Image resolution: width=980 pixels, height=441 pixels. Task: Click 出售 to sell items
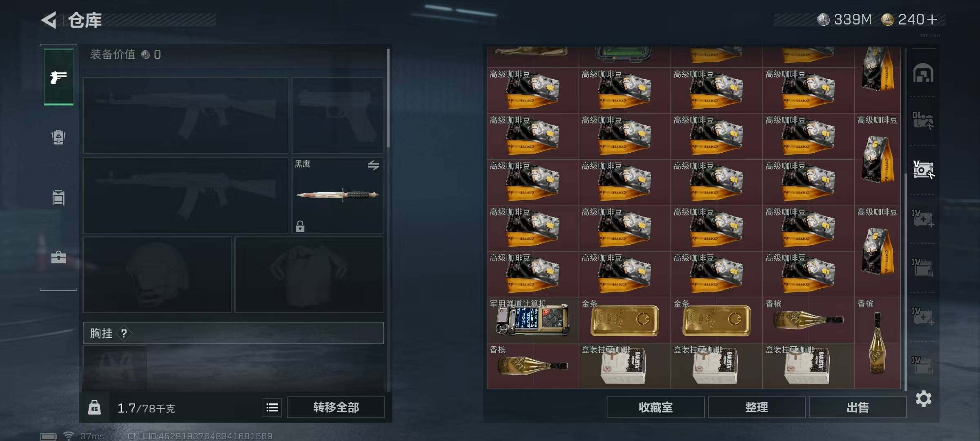coord(857,407)
